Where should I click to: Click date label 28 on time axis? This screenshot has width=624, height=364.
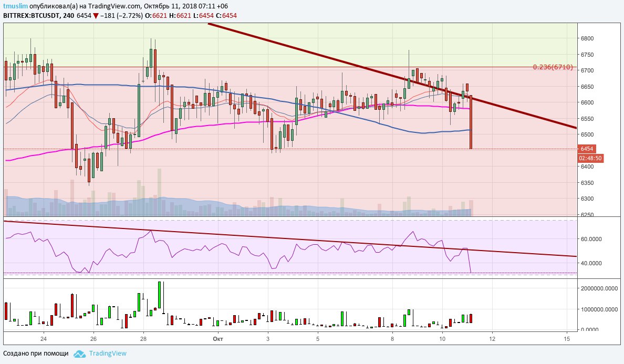143,339
